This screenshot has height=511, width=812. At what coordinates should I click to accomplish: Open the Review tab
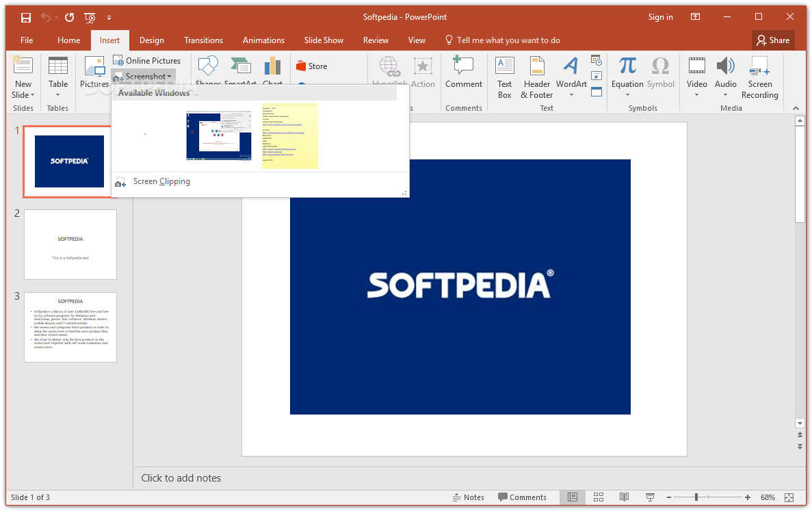click(x=376, y=40)
